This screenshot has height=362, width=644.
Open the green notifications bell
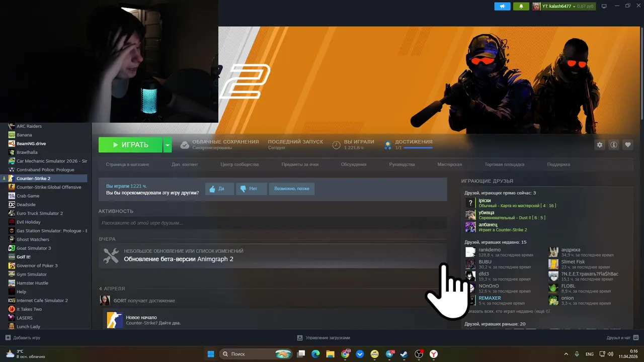pos(521,6)
